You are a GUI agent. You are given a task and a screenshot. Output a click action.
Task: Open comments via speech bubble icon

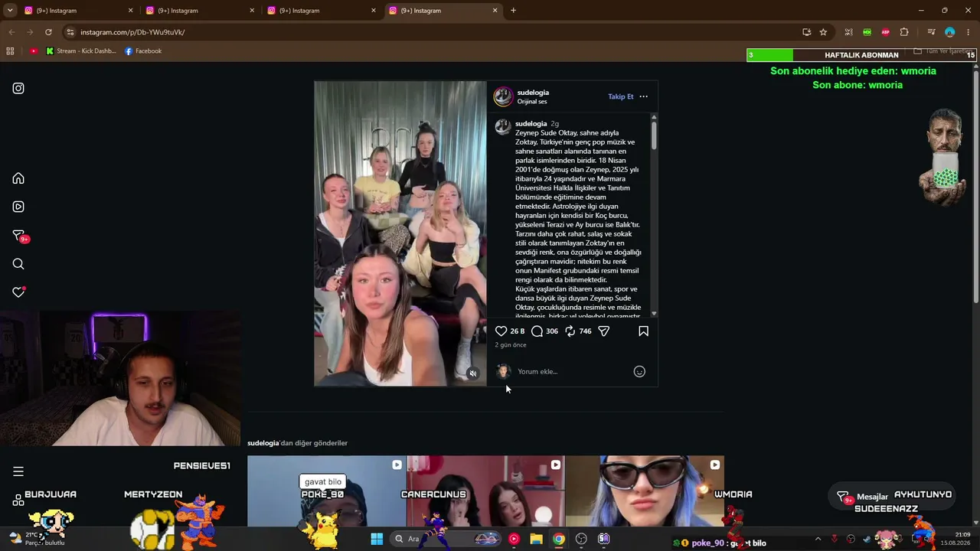537,331
